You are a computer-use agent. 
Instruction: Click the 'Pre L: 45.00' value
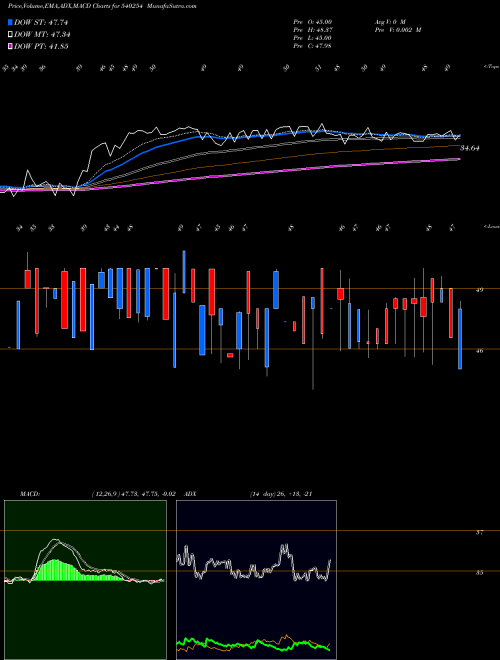point(313,38)
